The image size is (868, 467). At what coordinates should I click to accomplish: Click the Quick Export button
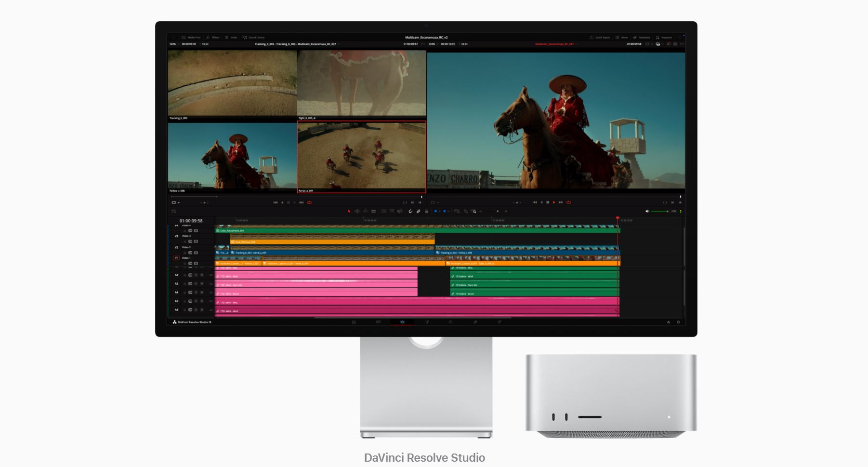[600, 37]
